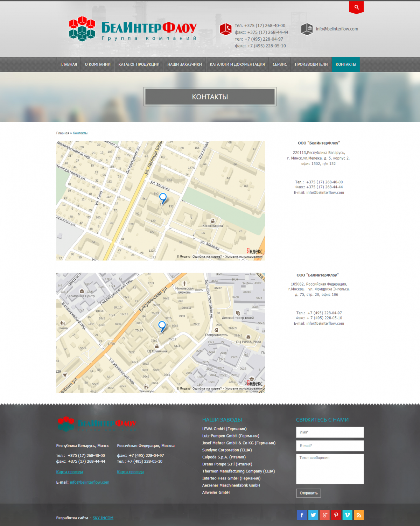This screenshot has height=526, width=420.
Task: Click Детский театр теней map marker
Action: 238,313
